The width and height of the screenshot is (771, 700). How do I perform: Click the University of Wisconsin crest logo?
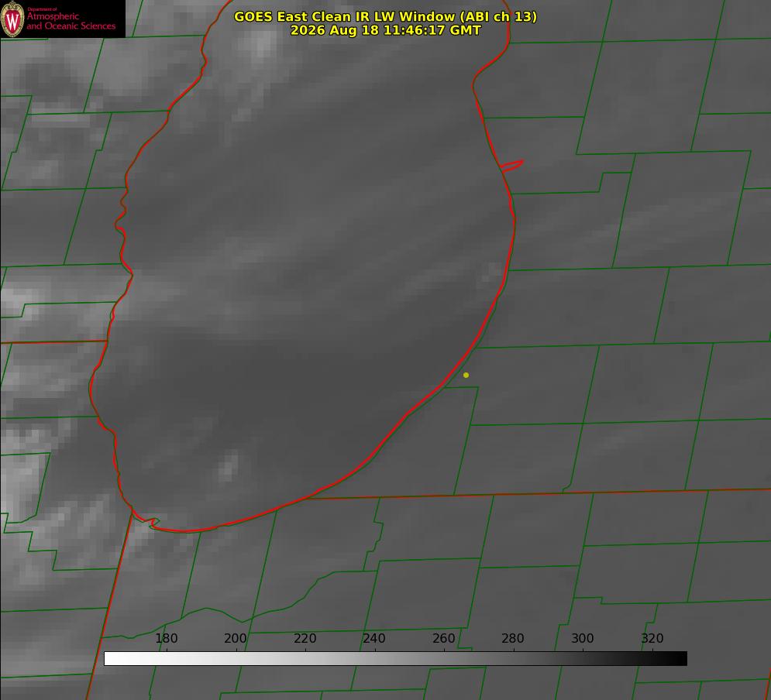coord(12,19)
